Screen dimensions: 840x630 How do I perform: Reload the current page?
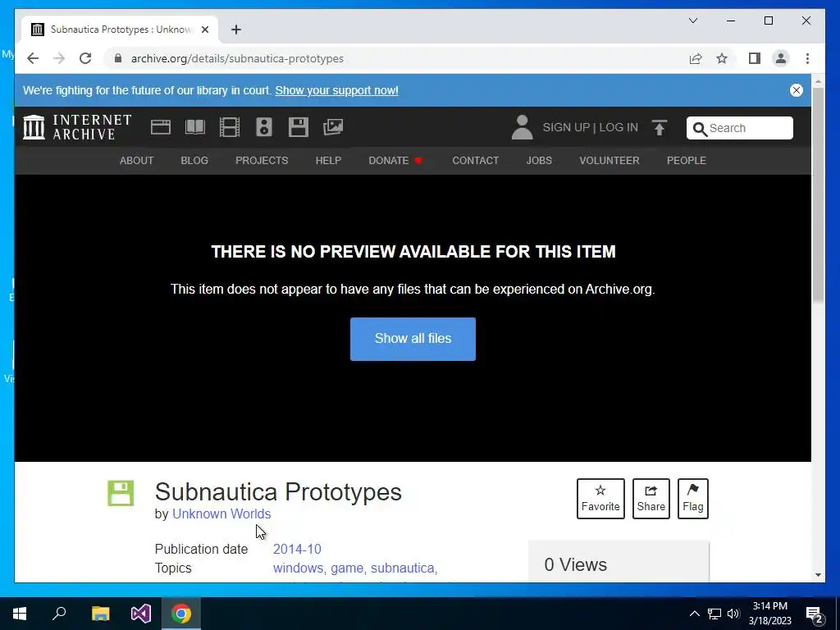click(85, 58)
